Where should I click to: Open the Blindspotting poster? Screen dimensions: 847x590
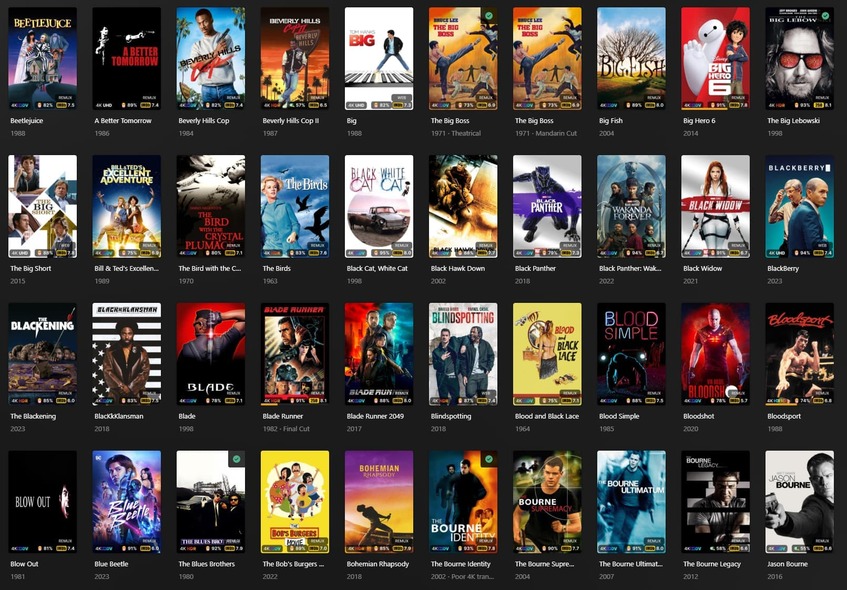coord(463,354)
